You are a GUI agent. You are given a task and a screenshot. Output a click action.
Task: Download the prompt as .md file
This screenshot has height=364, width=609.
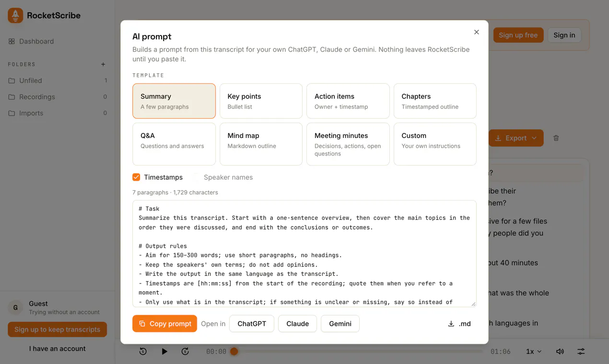tap(459, 324)
